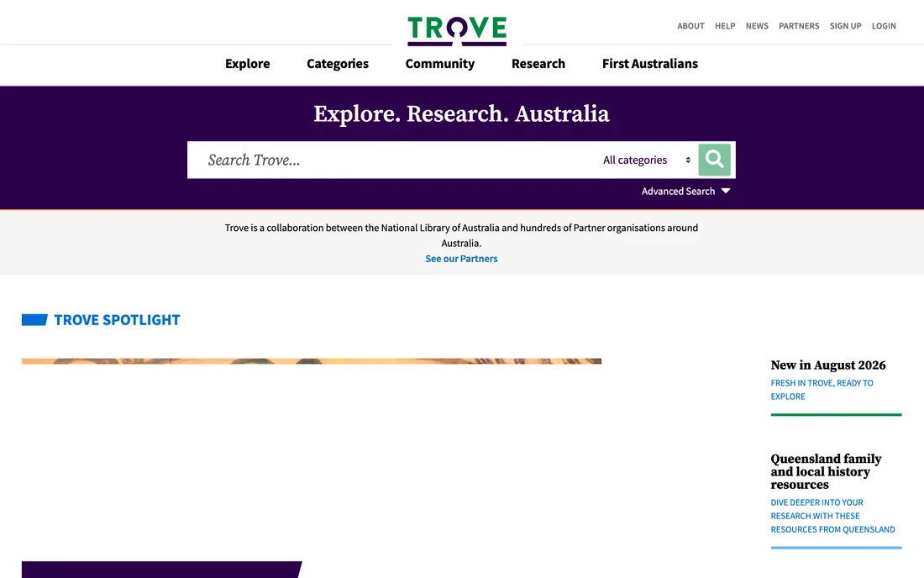Viewport: 924px width, 578px height.
Task: Click the Explore. Research. Australia heading
Action: click(461, 113)
